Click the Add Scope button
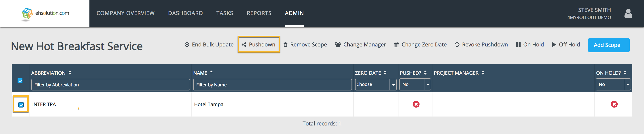This screenshot has width=644, height=134. tap(608, 45)
